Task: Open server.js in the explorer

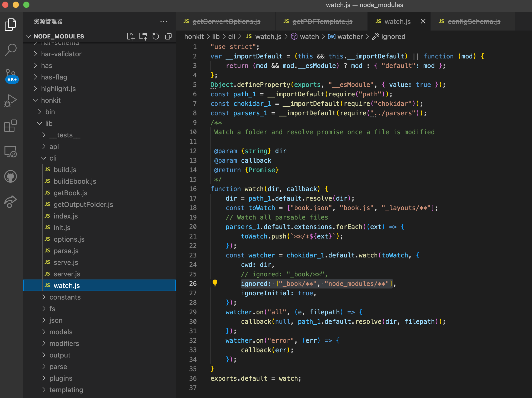Action: (99, 274)
